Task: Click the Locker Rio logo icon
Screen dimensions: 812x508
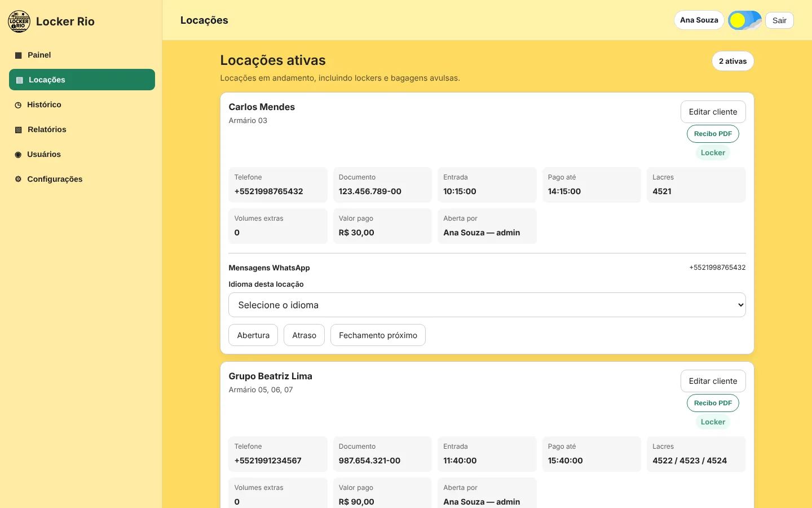Action: [x=19, y=21]
